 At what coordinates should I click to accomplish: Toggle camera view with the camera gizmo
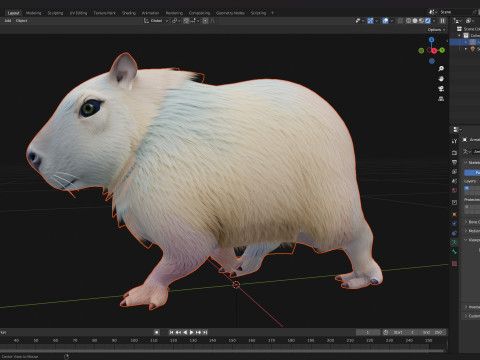(441, 89)
